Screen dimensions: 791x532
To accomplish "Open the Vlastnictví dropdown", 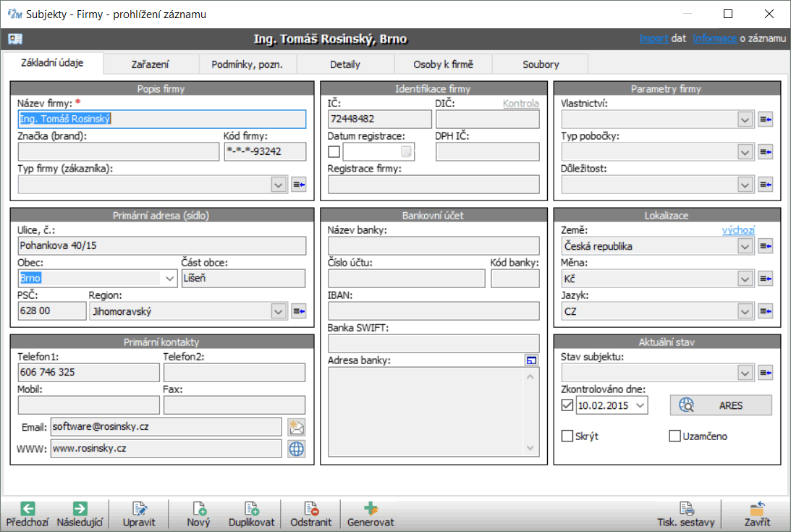I will pos(745,119).
